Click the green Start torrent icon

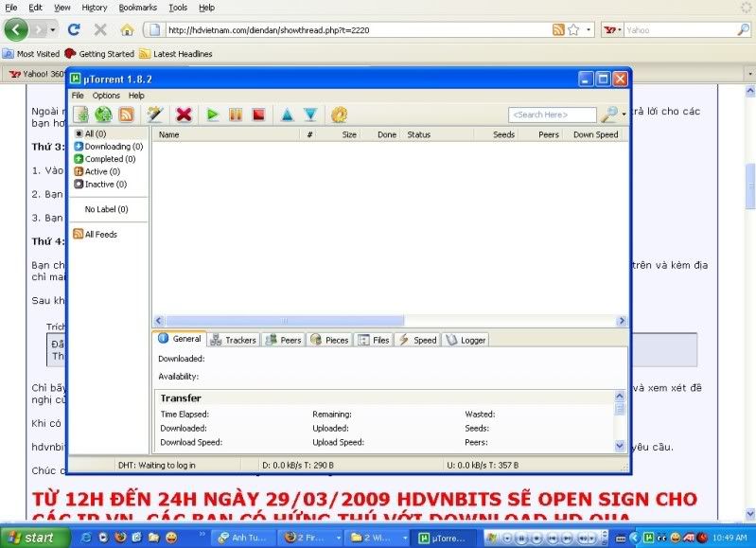(x=212, y=115)
